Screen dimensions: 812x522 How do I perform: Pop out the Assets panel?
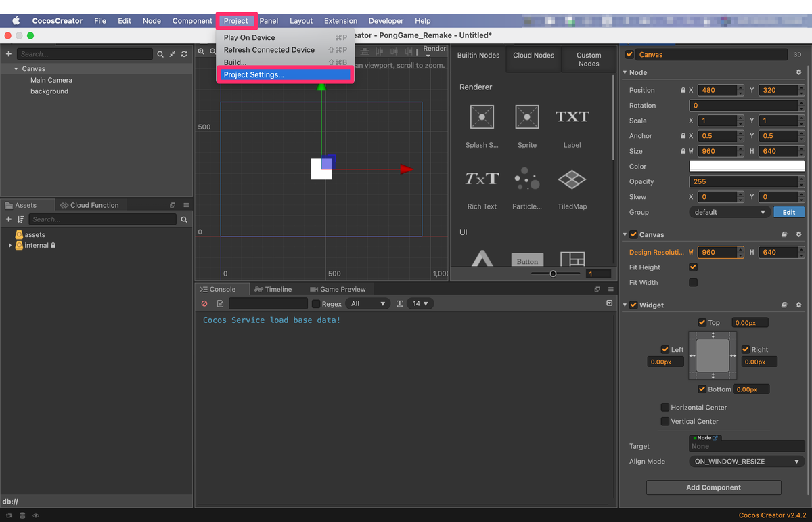173,205
